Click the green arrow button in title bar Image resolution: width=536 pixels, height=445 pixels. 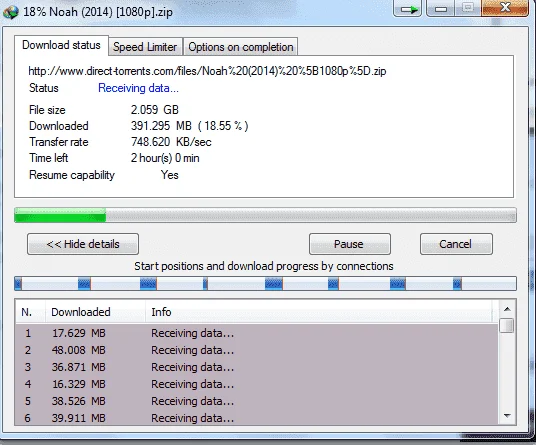point(408,9)
